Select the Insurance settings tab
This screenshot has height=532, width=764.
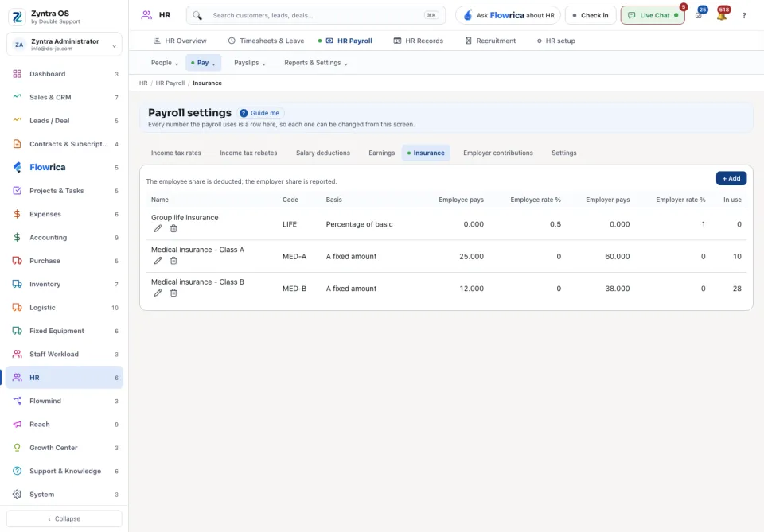click(426, 153)
